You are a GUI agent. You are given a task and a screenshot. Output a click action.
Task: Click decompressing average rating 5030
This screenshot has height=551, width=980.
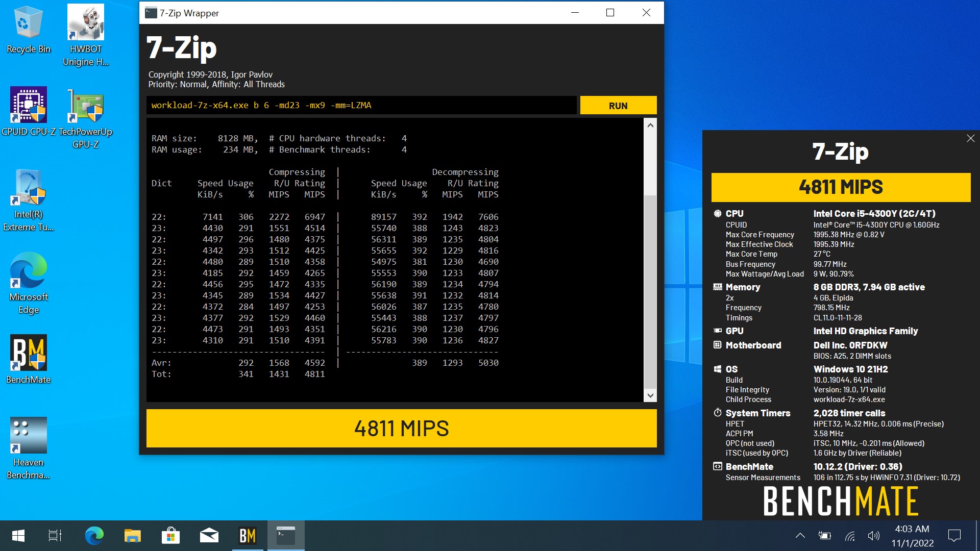click(x=488, y=363)
